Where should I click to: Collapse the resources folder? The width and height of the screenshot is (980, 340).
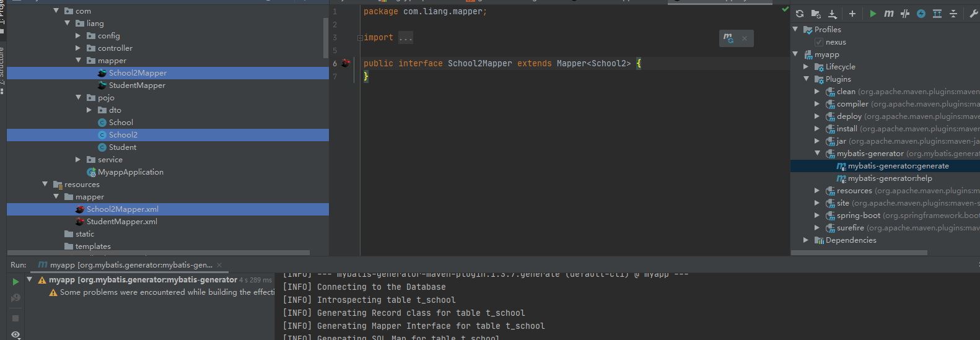[45, 184]
